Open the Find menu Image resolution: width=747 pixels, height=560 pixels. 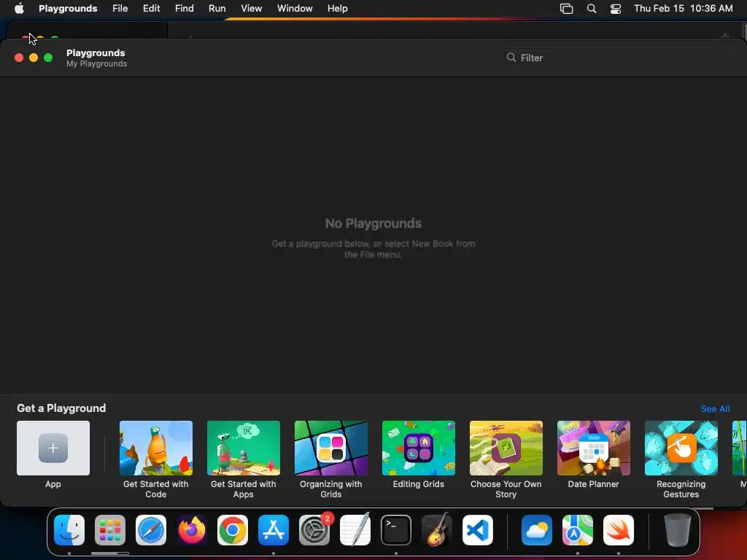tap(185, 8)
